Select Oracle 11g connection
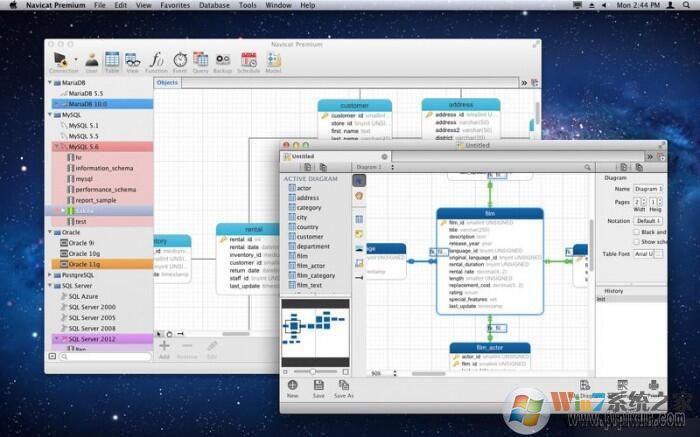This screenshot has height=437, width=700. click(x=102, y=264)
